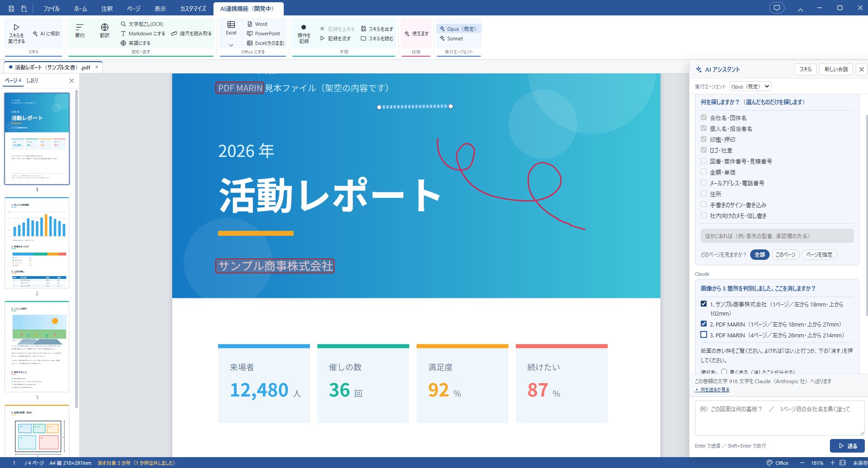868x468 pixels.
Task: Click the 使えます status indicator
Action: tap(417, 34)
